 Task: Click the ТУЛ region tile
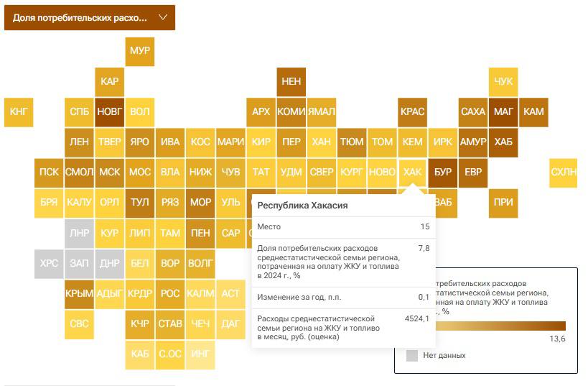click(x=140, y=203)
